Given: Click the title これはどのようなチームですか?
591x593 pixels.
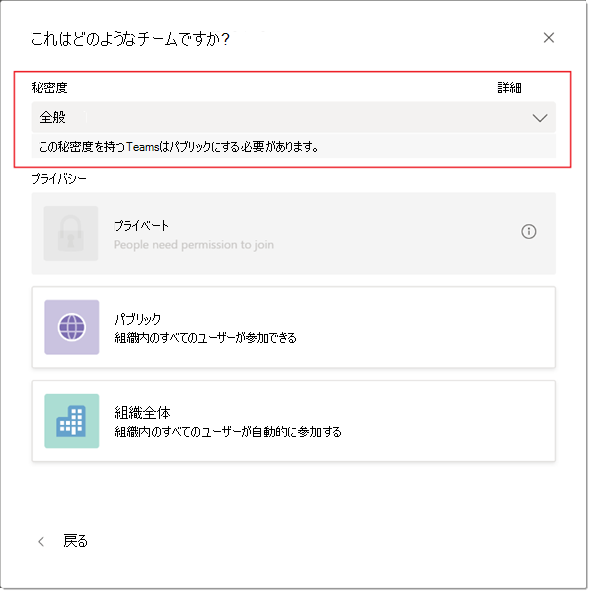Looking at the screenshot, I should click(130, 39).
